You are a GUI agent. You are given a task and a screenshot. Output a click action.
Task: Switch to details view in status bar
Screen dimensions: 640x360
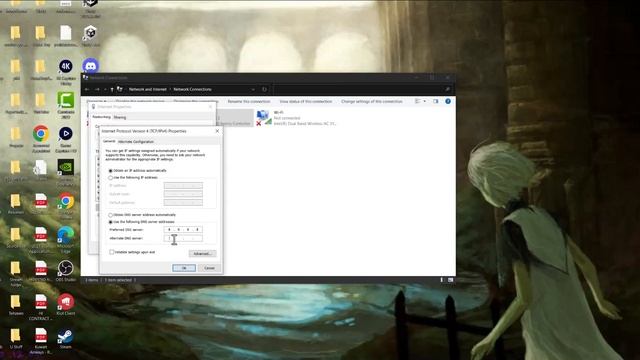click(442, 280)
